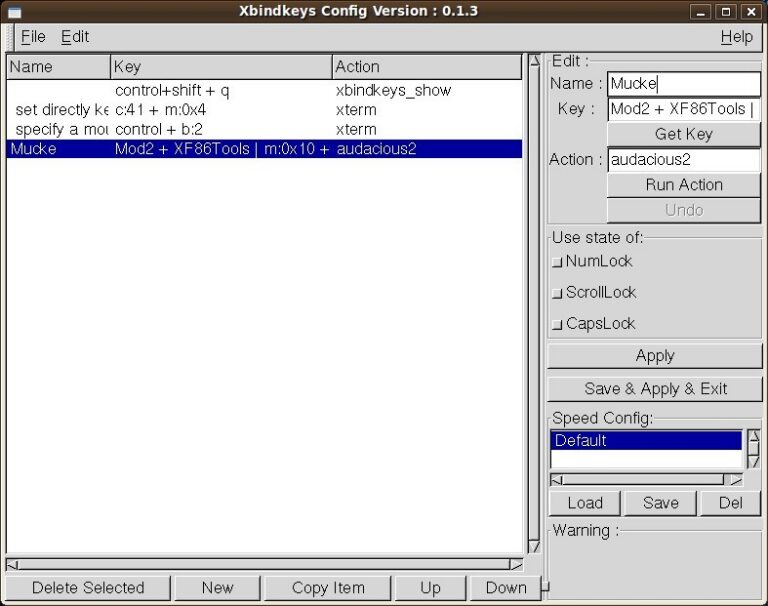The image size is (768, 606).
Task: Create a New binding entry
Action: [x=217, y=588]
